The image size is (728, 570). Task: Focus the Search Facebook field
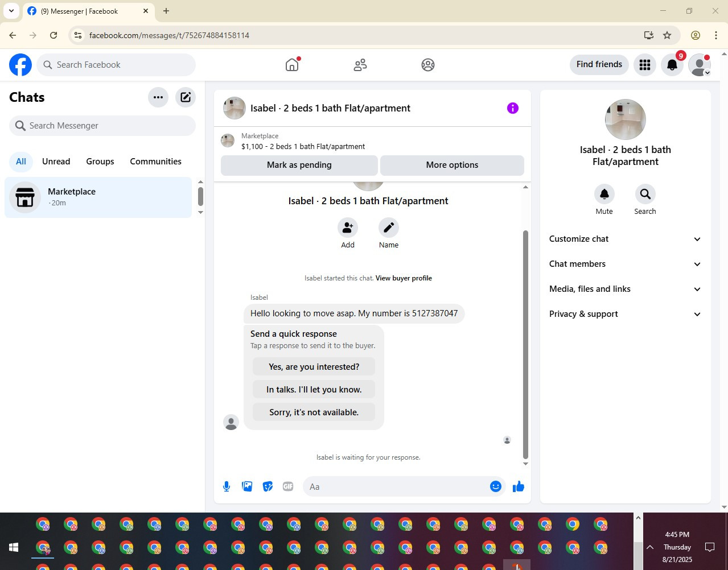116,65
